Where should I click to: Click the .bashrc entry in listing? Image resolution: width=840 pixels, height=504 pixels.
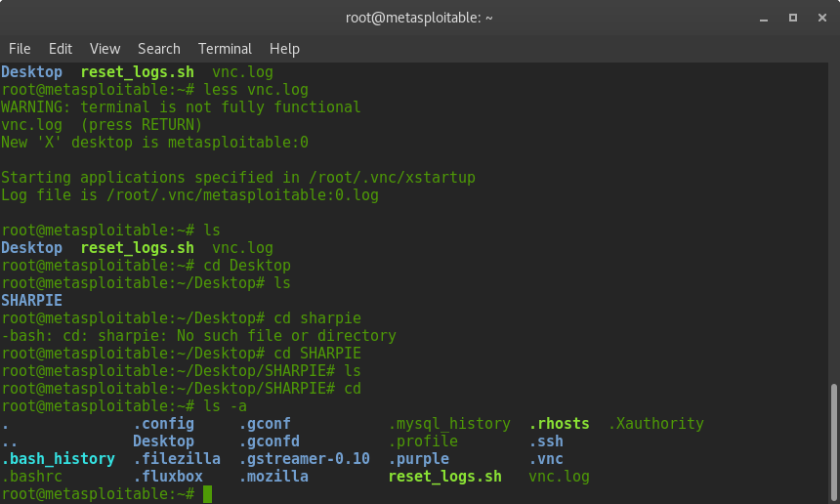pyautogui.click(x=31, y=476)
